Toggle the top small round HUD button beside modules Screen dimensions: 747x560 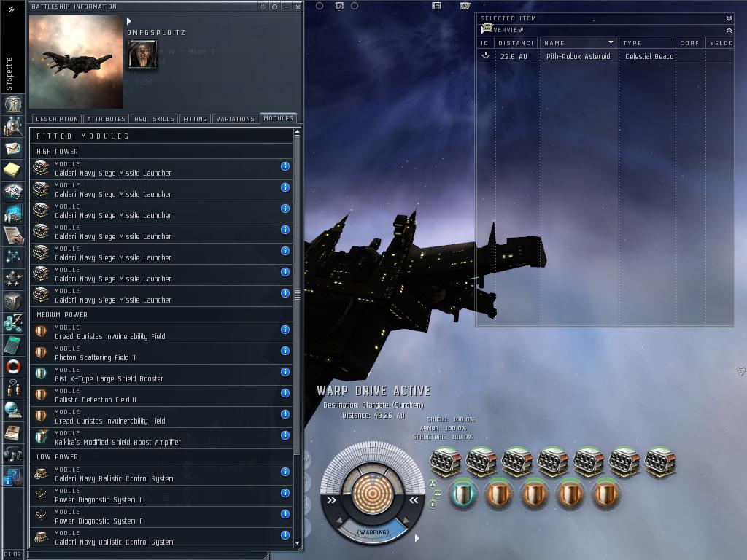coord(433,485)
